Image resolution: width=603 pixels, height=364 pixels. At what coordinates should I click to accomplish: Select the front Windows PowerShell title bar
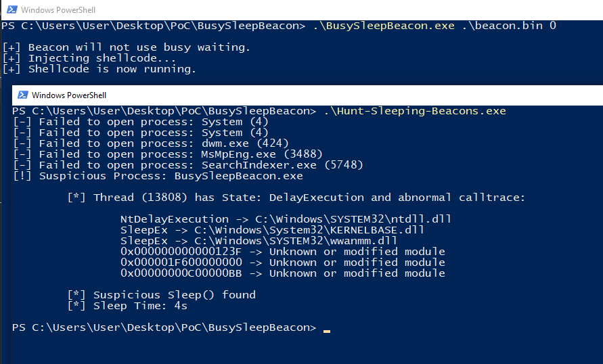[307, 95]
